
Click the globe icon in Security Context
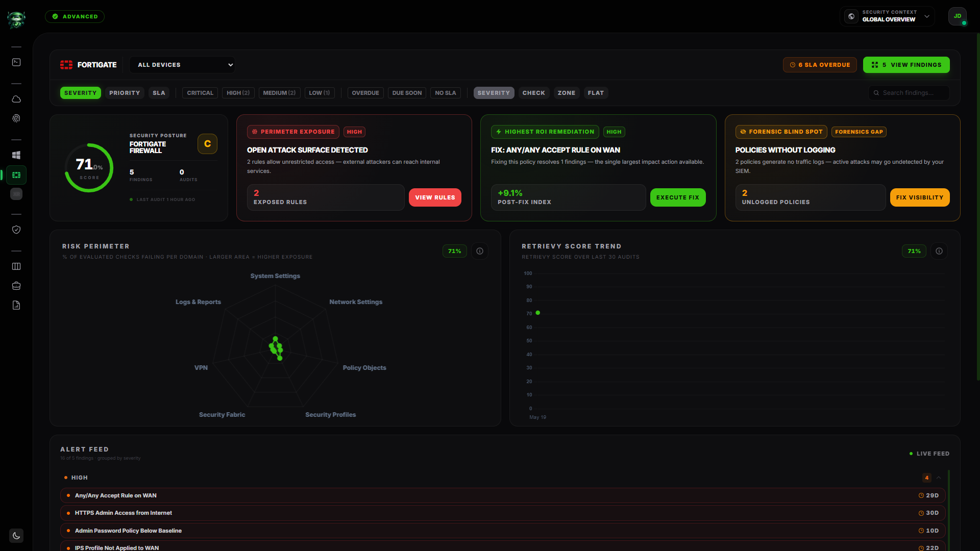[x=851, y=16]
